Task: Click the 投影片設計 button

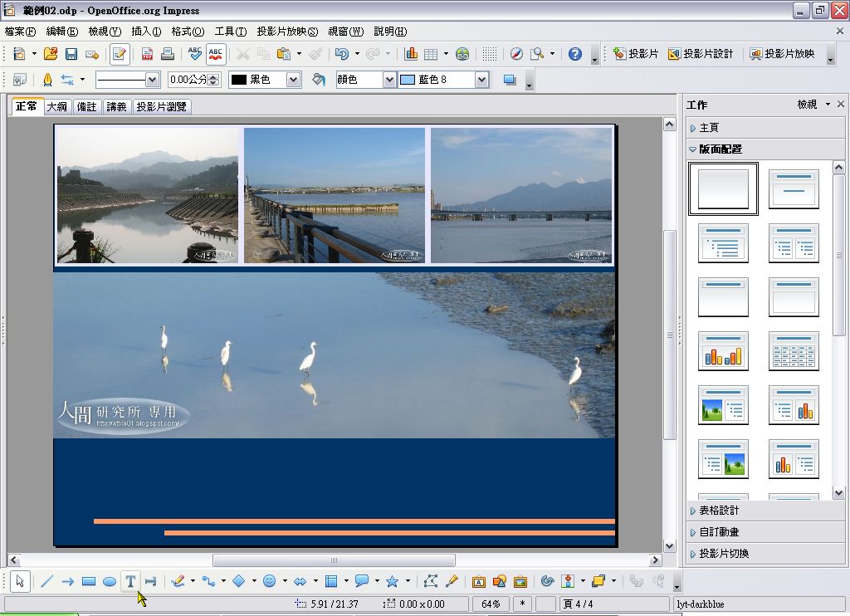Action: [701, 54]
